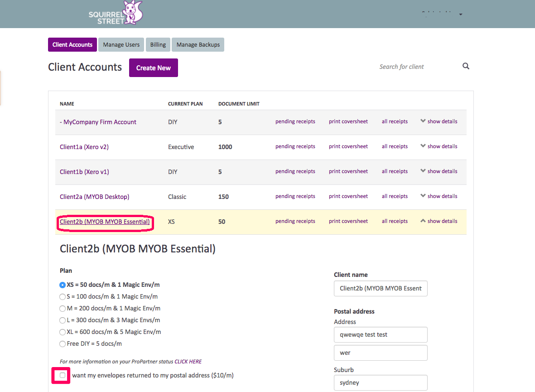View all receipts for MyCompany Firm Account
Image resolution: width=535 pixels, height=392 pixels.
pyautogui.click(x=395, y=121)
